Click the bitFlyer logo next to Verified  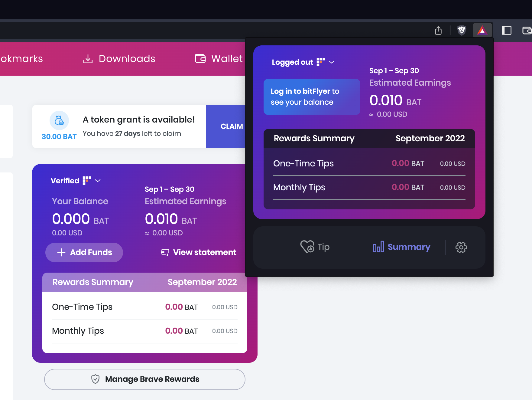click(87, 180)
